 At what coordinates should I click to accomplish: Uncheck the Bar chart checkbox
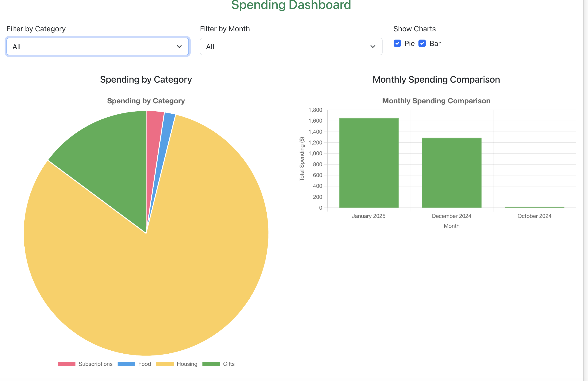[422, 43]
